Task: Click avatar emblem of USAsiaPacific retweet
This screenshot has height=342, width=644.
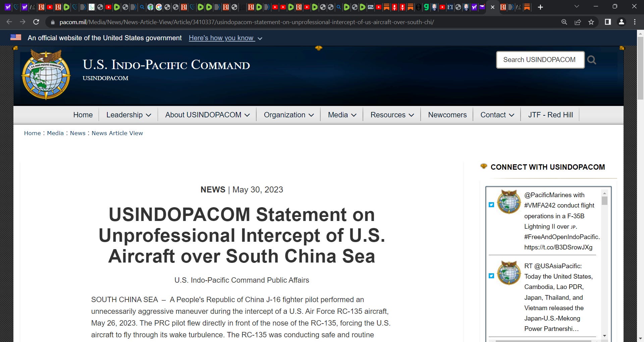Action: [x=509, y=273]
